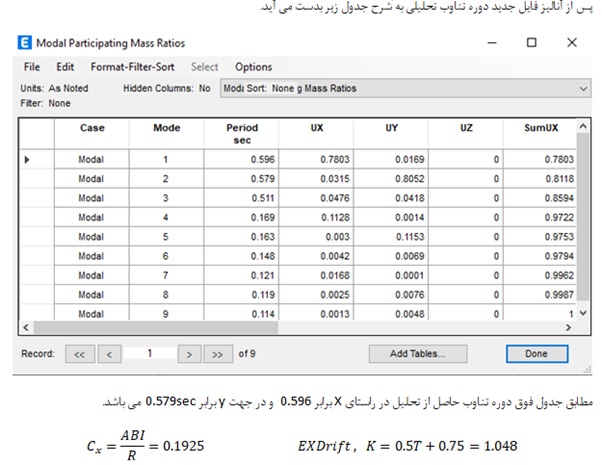Select the UX value 0.7803 cell

[x=315, y=159]
